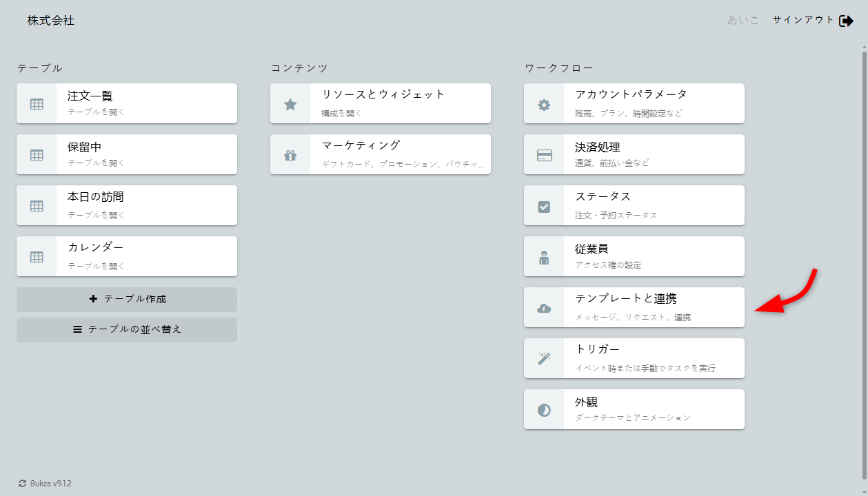Image resolution: width=868 pixels, height=496 pixels.
Task: Click the table icon beside 注文一覧
Action: pyautogui.click(x=37, y=104)
